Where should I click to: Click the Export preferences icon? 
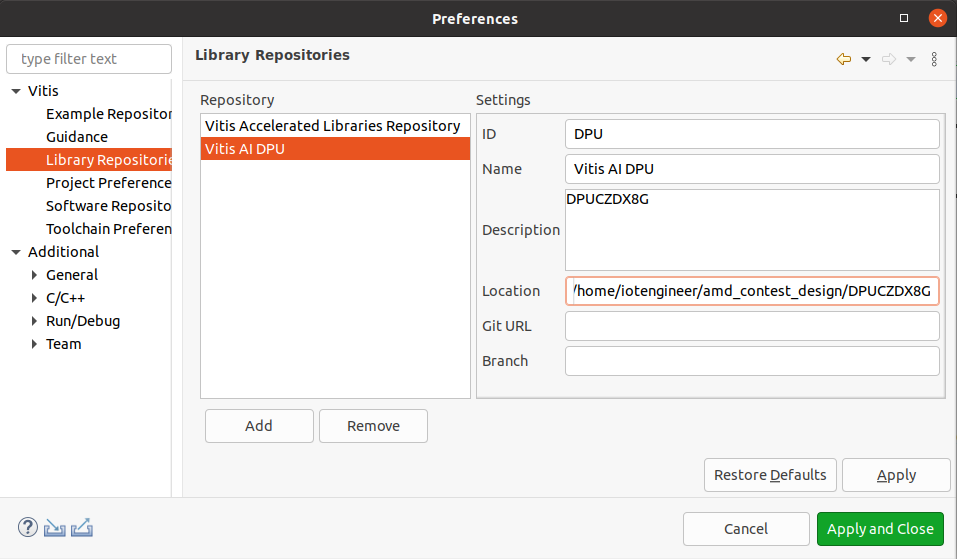click(x=82, y=528)
